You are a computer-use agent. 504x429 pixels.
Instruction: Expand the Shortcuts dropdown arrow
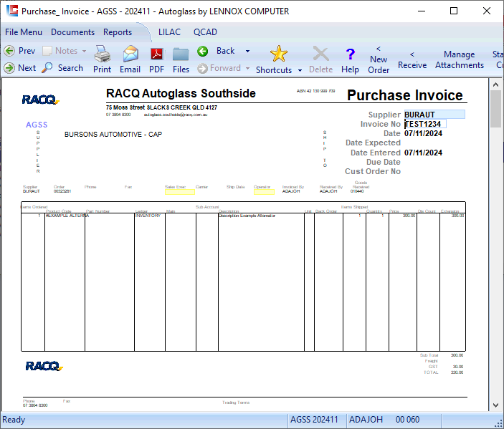300,70
